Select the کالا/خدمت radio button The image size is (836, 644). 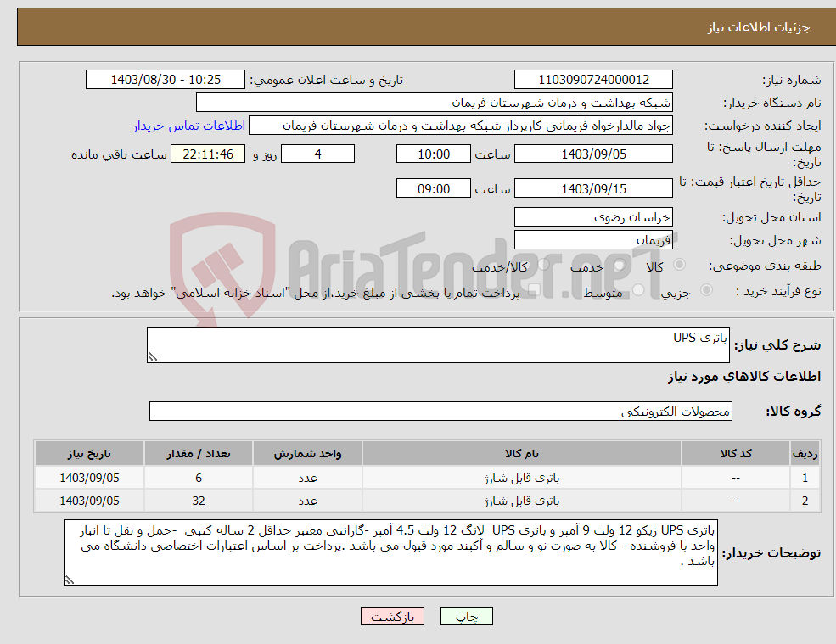(543, 265)
